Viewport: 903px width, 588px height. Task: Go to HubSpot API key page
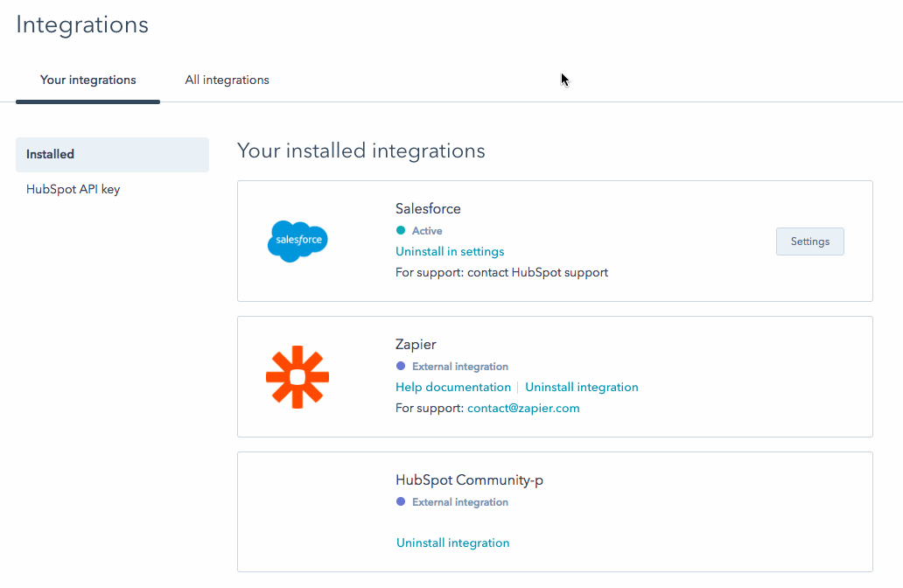73,189
